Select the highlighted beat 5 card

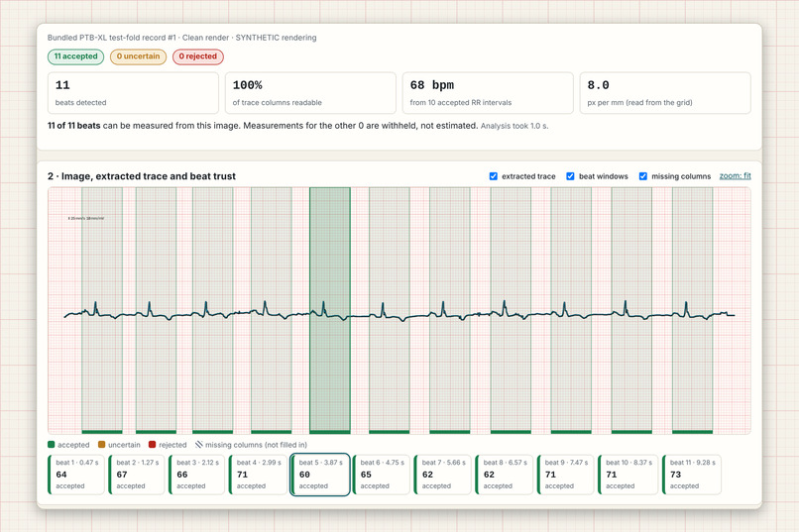pyautogui.click(x=320, y=475)
